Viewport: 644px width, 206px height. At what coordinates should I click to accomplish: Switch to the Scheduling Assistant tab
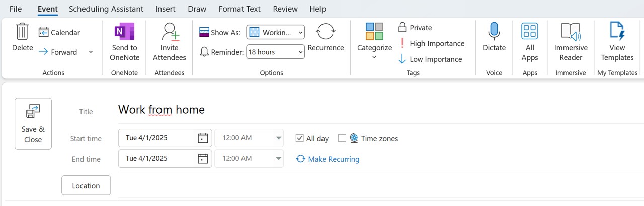click(106, 9)
